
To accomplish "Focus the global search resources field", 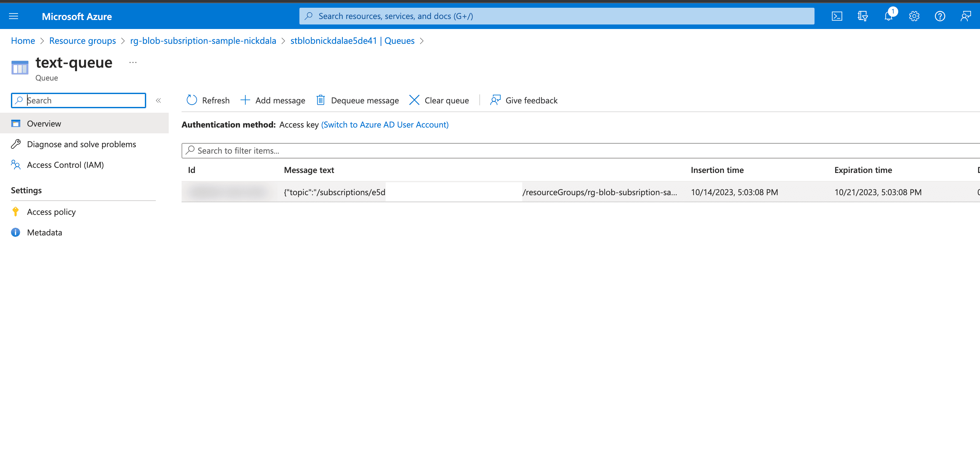I will pos(557,16).
